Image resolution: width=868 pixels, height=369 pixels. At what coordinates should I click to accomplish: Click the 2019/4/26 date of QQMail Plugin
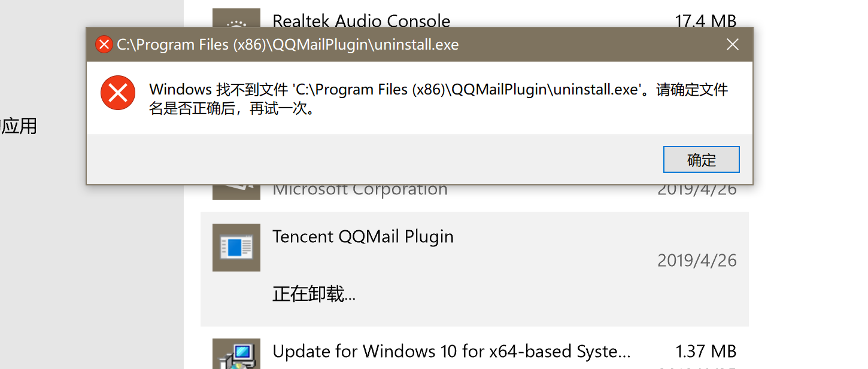coord(697,260)
